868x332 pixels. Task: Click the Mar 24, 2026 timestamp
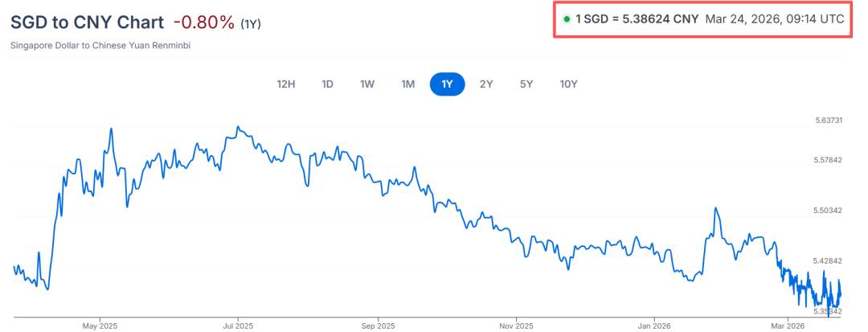775,19
